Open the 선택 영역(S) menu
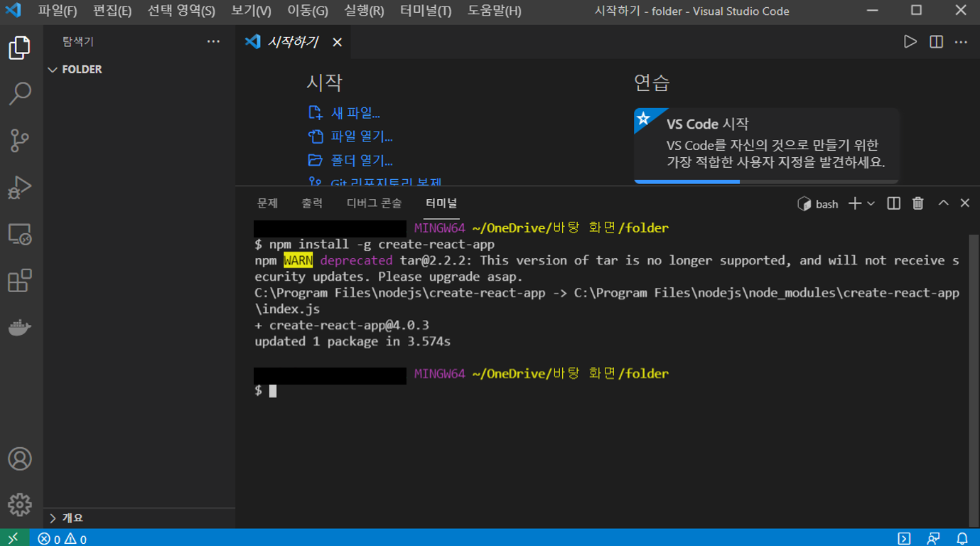 (181, 11)
